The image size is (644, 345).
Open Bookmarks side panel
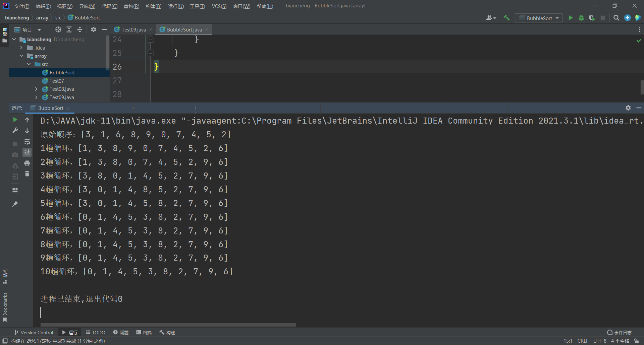pyautogui.click(x=5, y=307)
